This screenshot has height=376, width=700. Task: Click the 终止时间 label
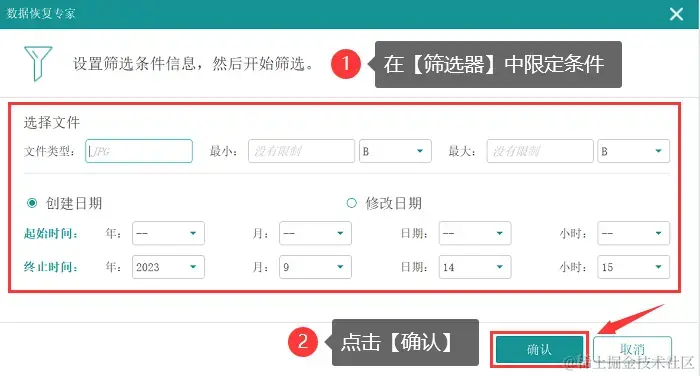tap(51, 267)
